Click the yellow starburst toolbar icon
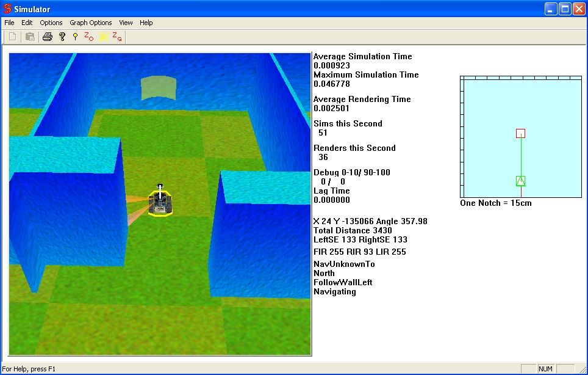Viewport: 588px width, 375px height. click(x=104, y=37)
